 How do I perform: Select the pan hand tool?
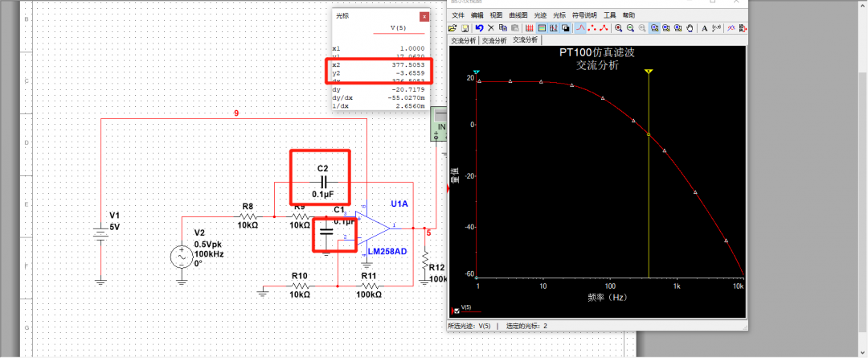(x=690, y=27)
